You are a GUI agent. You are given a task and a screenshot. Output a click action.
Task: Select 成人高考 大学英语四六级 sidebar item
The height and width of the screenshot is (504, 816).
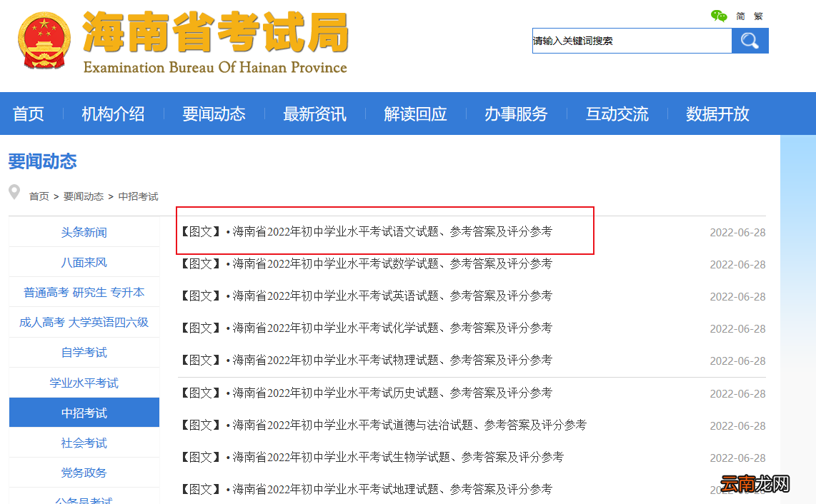(84, 323)
